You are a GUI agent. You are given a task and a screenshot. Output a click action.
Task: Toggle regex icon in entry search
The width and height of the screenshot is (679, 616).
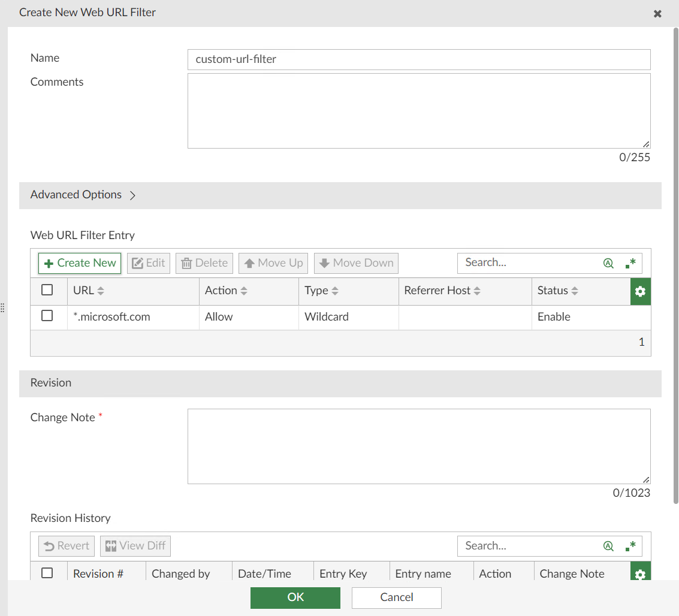630,263
